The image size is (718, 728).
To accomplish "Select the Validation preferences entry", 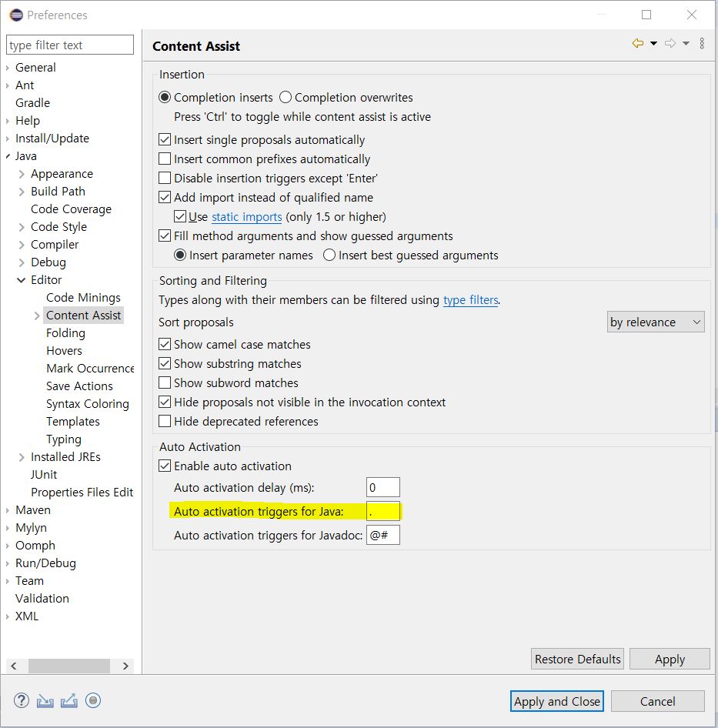I will [x=42, y=598].
